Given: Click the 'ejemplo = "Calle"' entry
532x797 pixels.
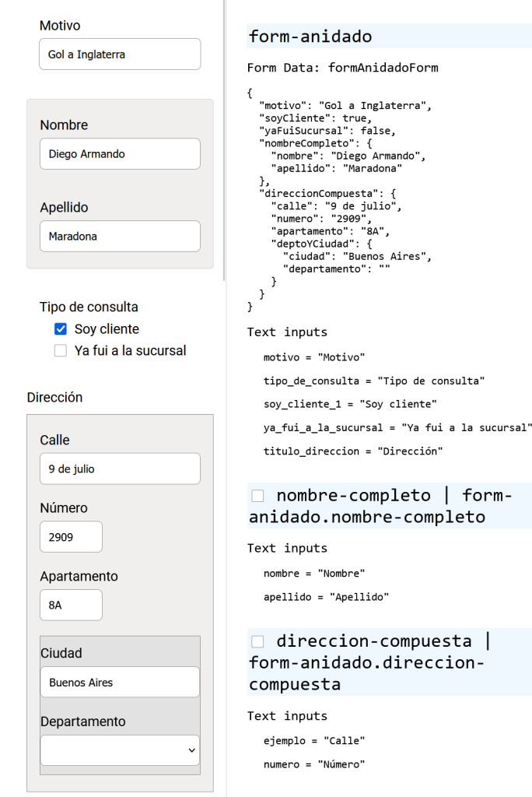Looking at the screenshot, I should point(313,740).
